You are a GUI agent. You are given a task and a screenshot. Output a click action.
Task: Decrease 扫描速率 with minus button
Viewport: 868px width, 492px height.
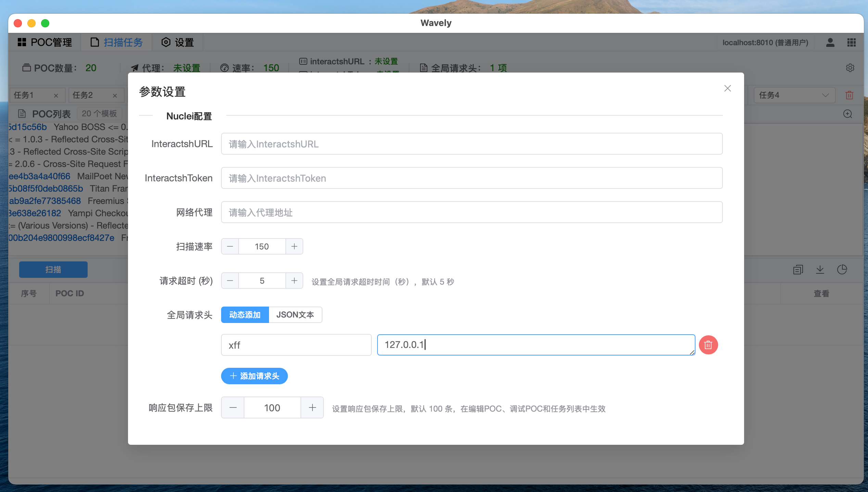click(230, 246)
